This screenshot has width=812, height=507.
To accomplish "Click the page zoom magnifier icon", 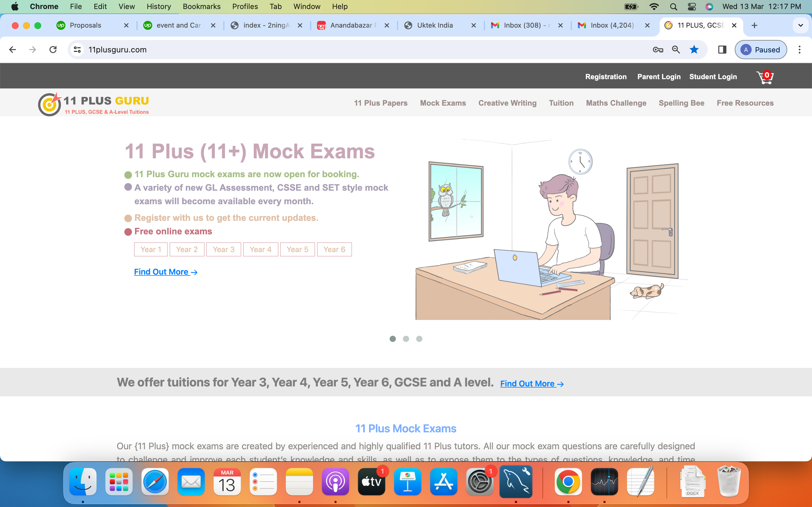I will click(x=676, y=50).
